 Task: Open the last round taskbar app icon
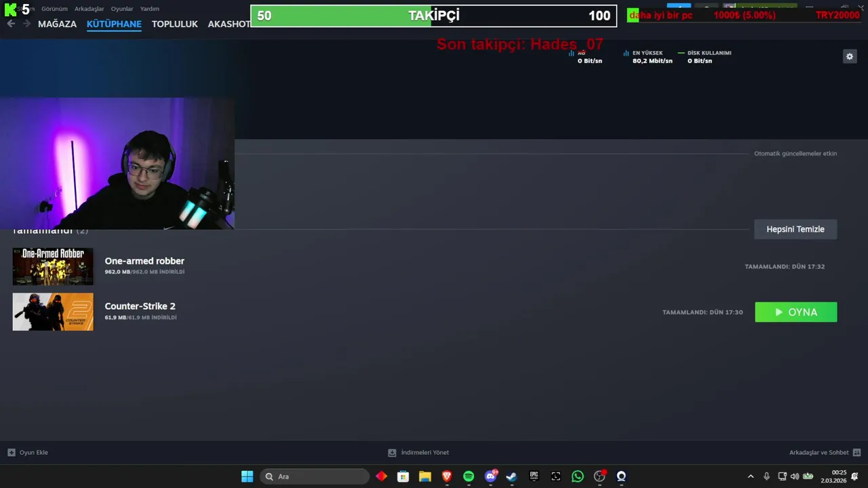[621, 476]
